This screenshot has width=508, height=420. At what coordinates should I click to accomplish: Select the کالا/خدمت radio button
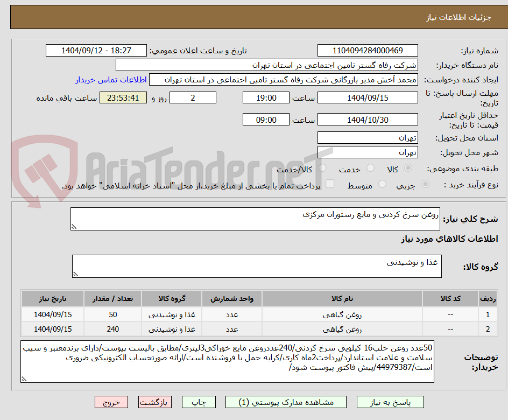coord(322,168)
